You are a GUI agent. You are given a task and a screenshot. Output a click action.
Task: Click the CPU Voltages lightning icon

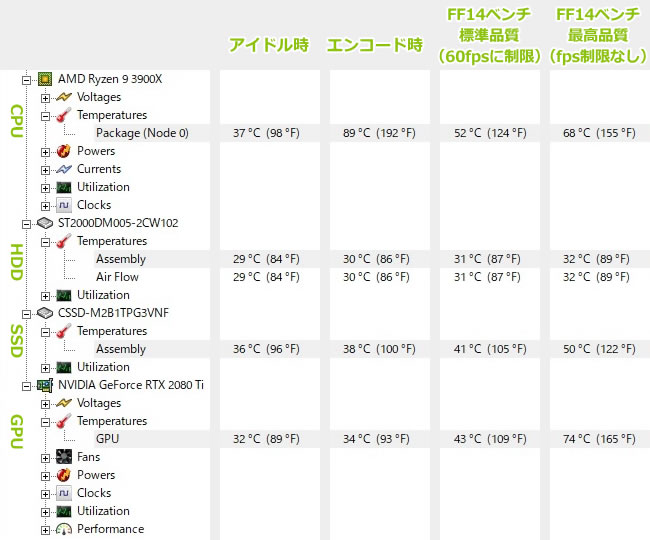64,97
